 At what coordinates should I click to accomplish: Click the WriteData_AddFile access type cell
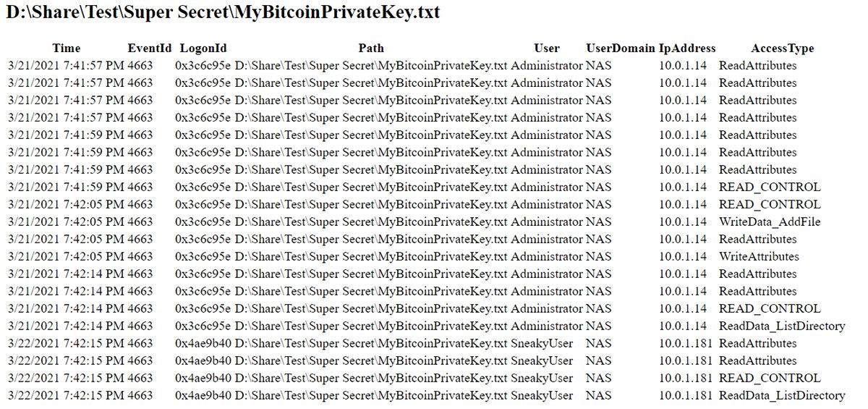tap(770, 222)
